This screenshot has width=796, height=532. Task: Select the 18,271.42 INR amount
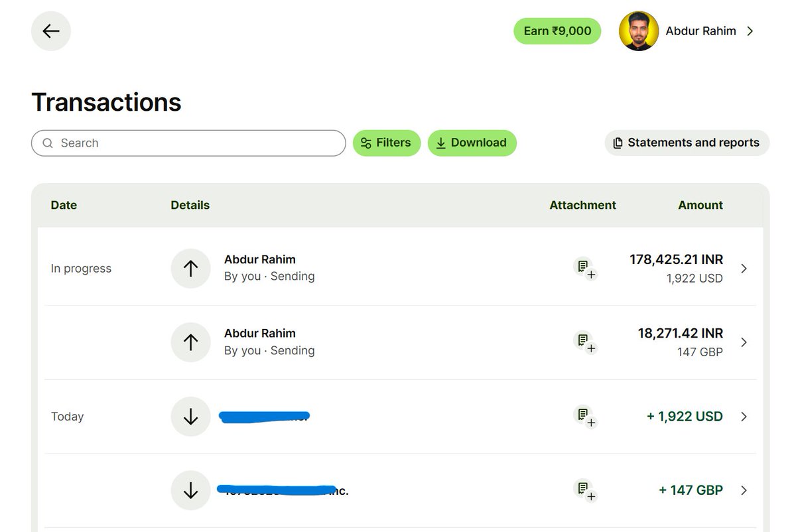click(681, 333)
